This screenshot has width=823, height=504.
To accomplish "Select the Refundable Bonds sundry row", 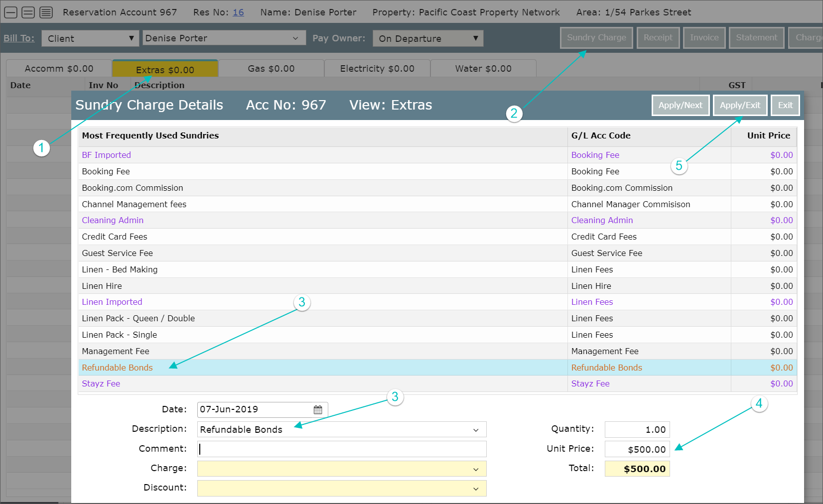I will click(118, 368).
